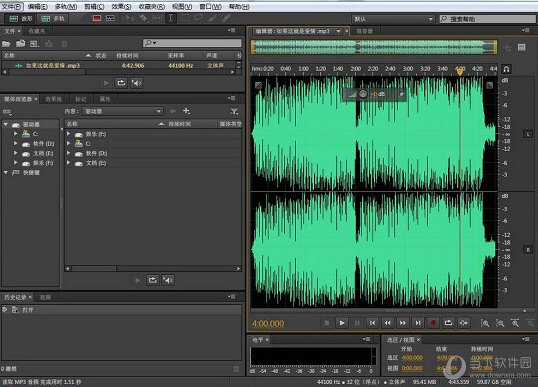The image size is (538, 387).
Task: Click the pin icon on the HUD
Action: (x=401, y=94)
